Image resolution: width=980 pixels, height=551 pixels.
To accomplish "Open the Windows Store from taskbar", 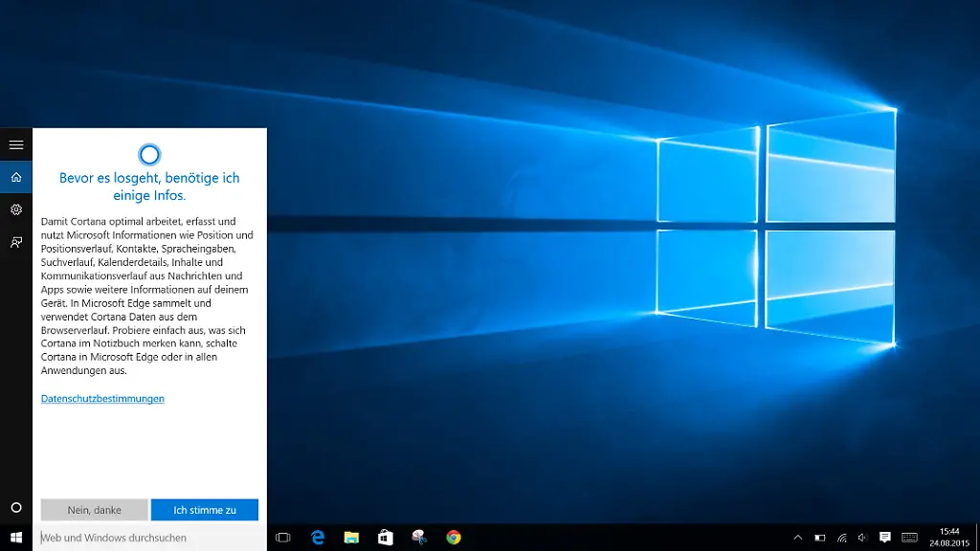I will tap(385, 538).
